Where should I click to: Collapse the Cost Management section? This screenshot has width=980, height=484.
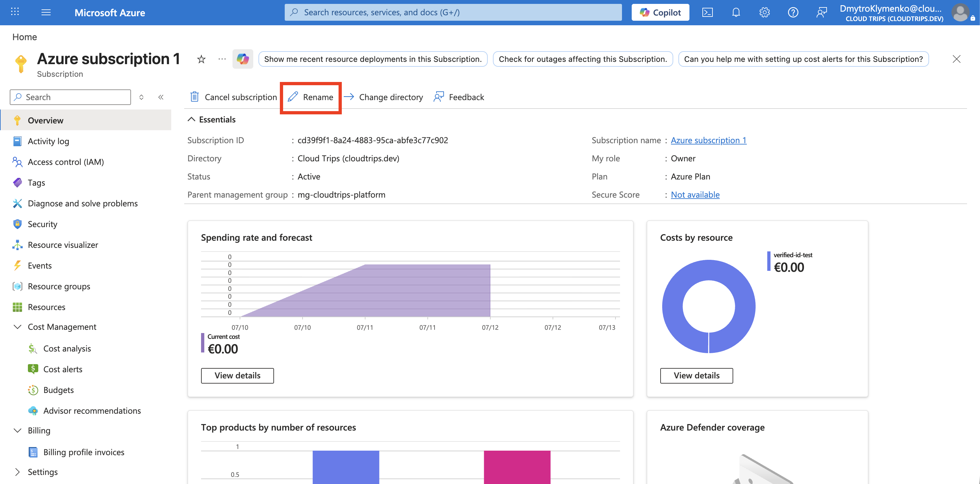point(17,327)
